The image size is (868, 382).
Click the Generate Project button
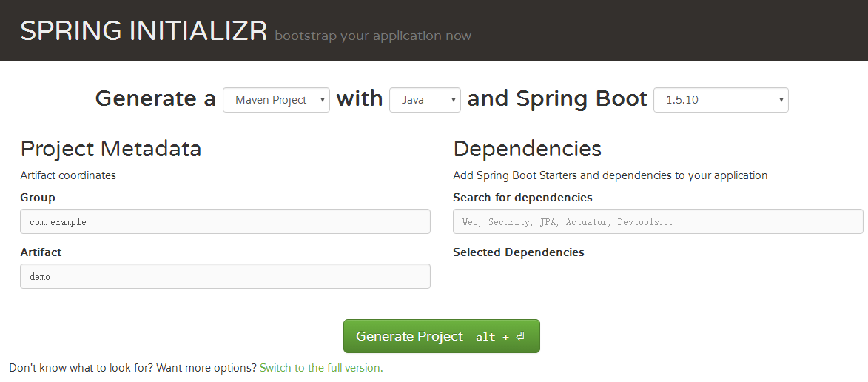click(x=441, y=336)
